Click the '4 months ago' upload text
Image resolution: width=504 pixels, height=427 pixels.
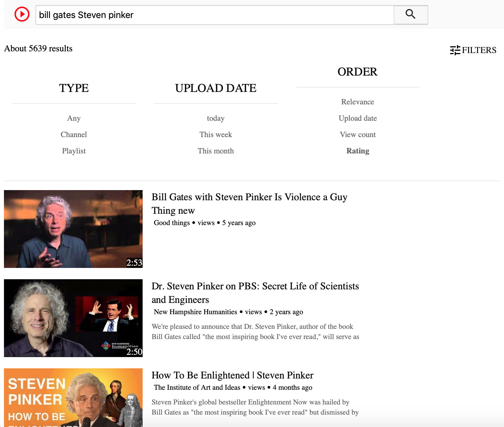click(x=292, y=388)
